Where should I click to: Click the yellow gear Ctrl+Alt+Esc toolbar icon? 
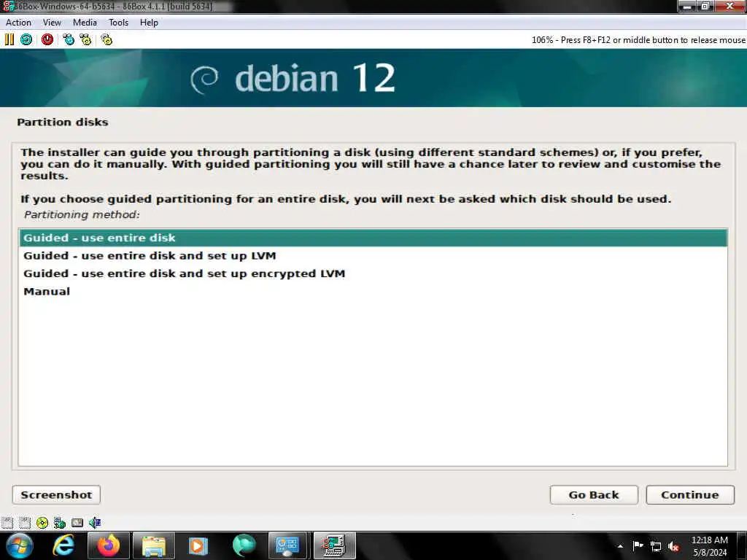coord(86,39)
